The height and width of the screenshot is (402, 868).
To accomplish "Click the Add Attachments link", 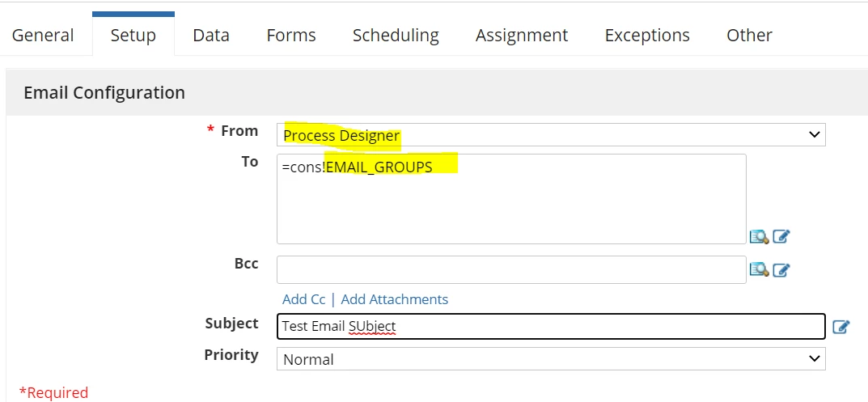I will coord(395,299).
